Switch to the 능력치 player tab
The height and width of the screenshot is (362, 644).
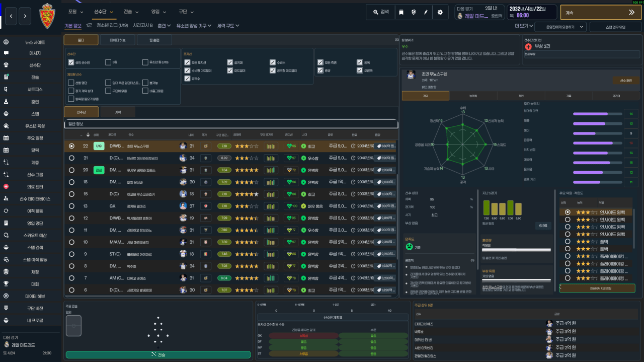(x=474, y=96)
